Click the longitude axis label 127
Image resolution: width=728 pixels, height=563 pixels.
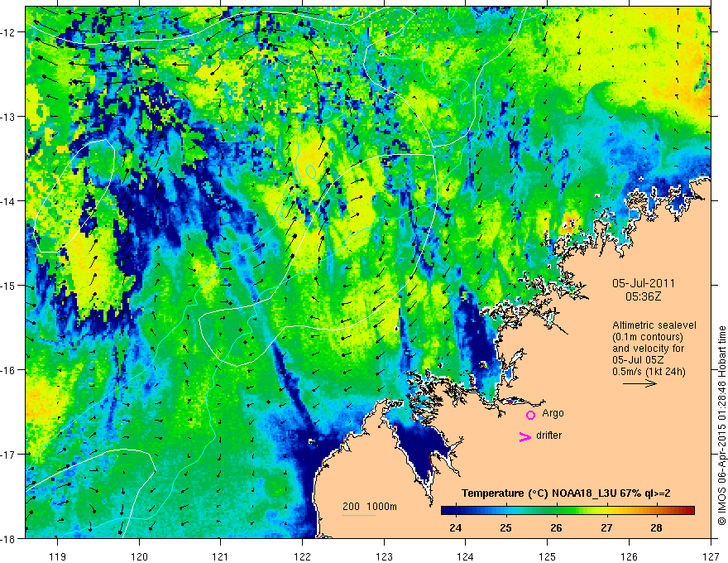tap(711, 556)
